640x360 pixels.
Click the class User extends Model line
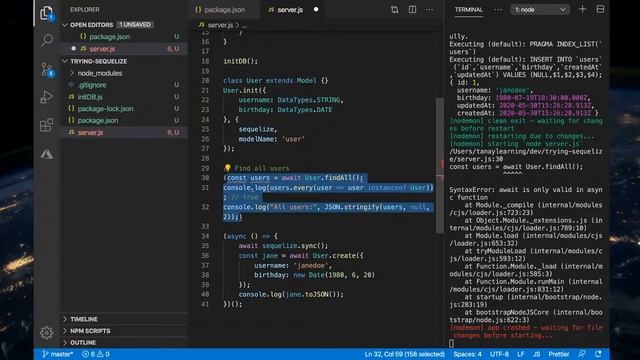pos(276,80)
